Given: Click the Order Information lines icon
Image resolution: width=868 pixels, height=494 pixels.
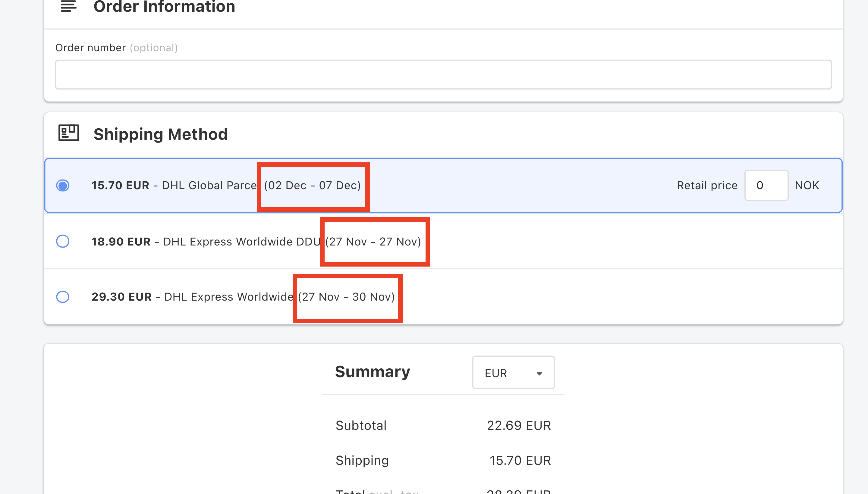Looking at the screenshot, I should click(69, 6).
